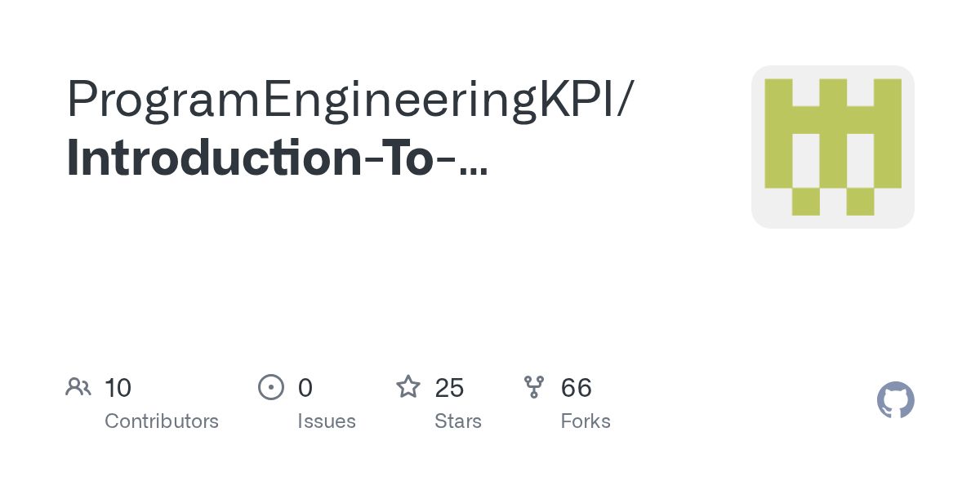The image size is (980, 490).
Task: Select the fork count 66
Action: coord(577,388)
